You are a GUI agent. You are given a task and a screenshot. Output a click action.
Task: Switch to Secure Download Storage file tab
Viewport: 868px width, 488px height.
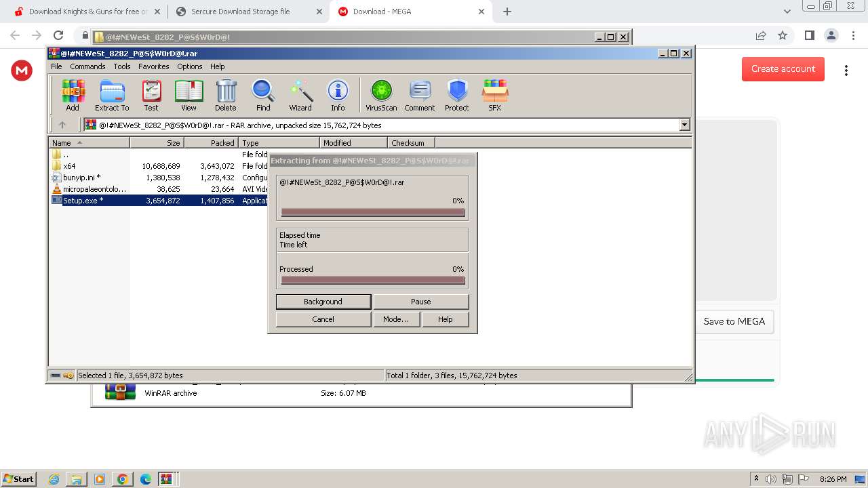[x=248, y=12]
